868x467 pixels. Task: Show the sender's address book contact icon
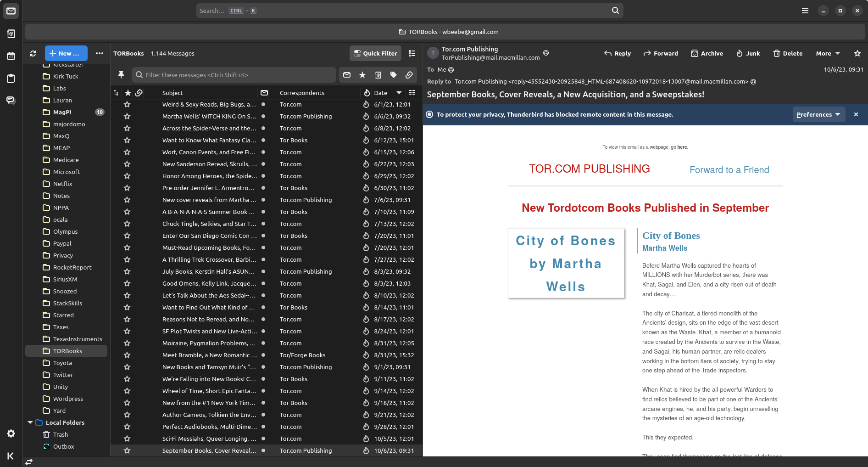pos(546,53)
